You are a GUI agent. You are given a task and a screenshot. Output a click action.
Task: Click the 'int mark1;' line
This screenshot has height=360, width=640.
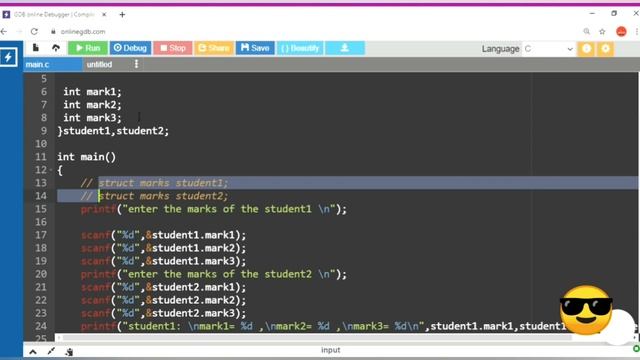pyautogui.click(x=92, y=92)
